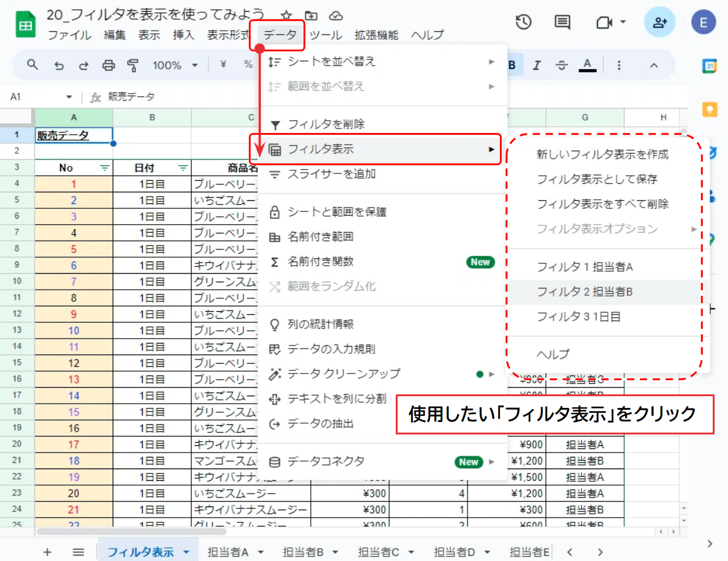This screenshot has width=728, height=561.
Task: Toggle strikethrough formatting
Action: (561, 64)
